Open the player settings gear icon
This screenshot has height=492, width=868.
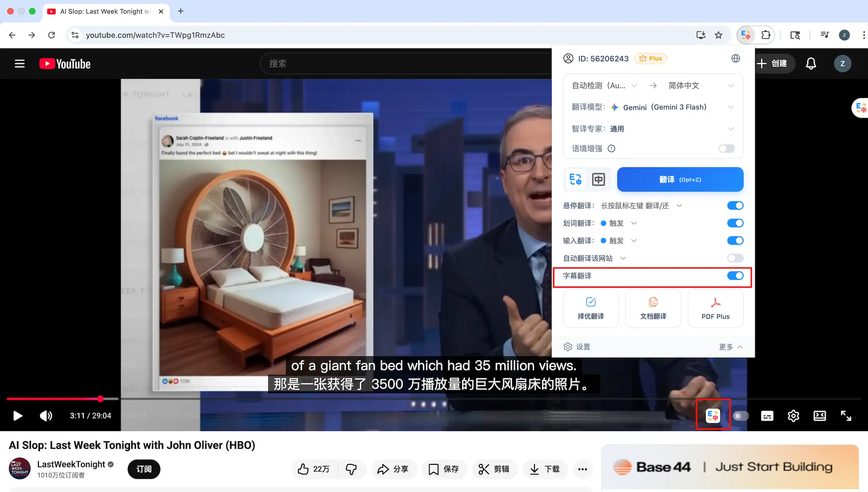(793, 416)
